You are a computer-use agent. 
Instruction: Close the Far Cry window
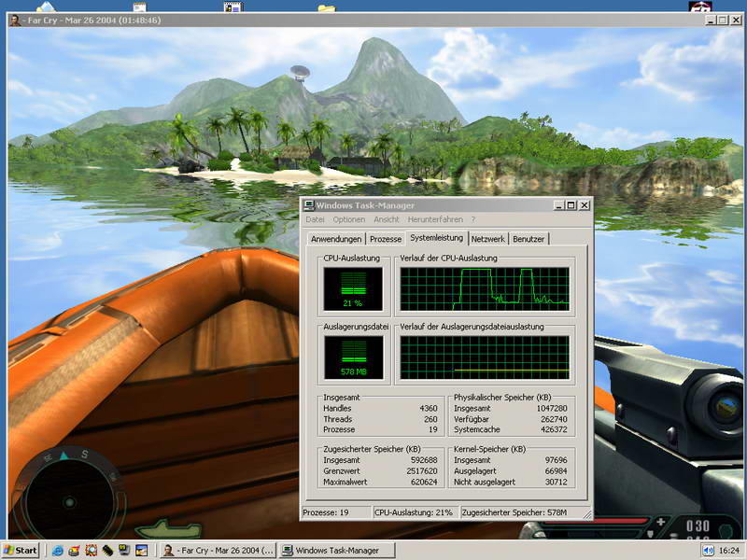tap(736, 20)
